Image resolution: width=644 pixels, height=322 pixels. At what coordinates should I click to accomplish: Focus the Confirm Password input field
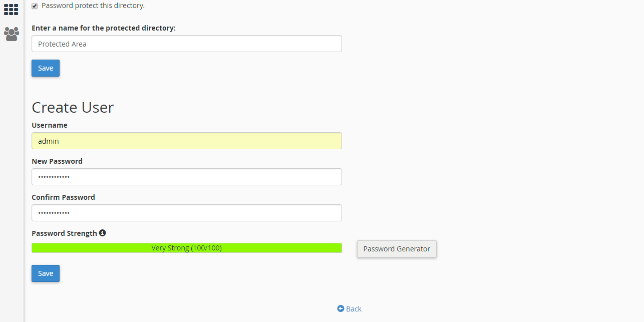[x=186, y=213]
